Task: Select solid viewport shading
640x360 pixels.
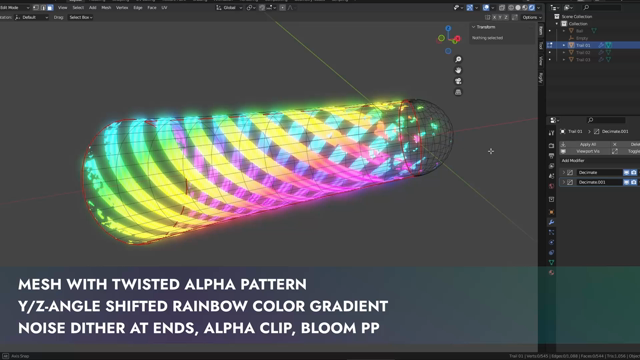Action: [518, 8]
